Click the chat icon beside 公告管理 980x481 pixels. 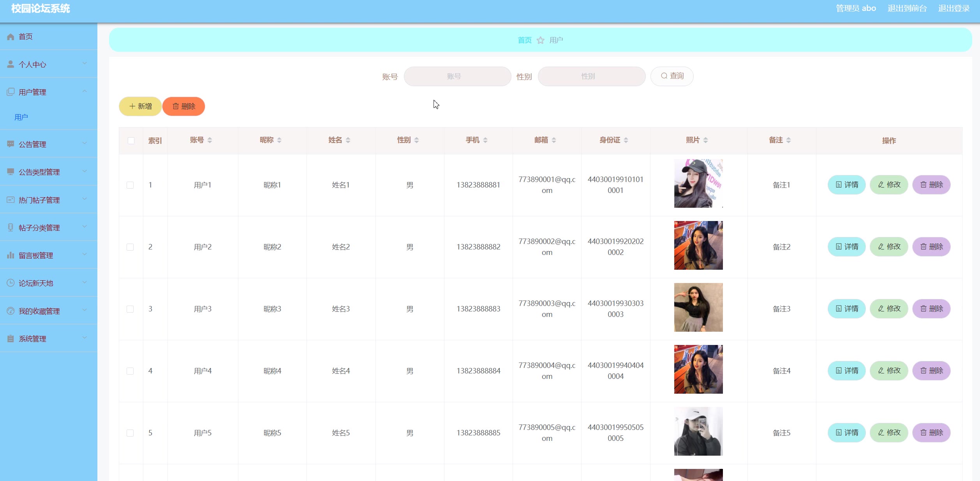pos(11,144)
